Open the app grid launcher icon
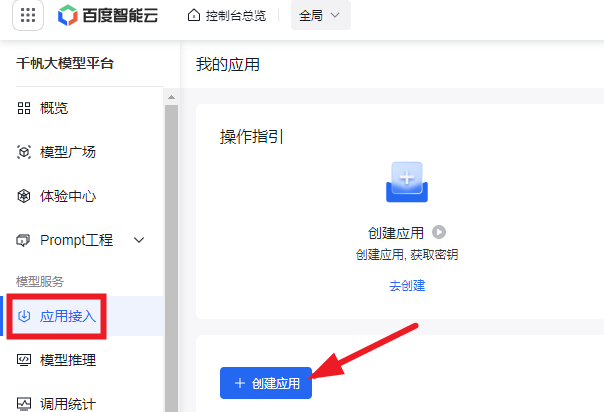 pyautogui.click(x=28, y=15)
